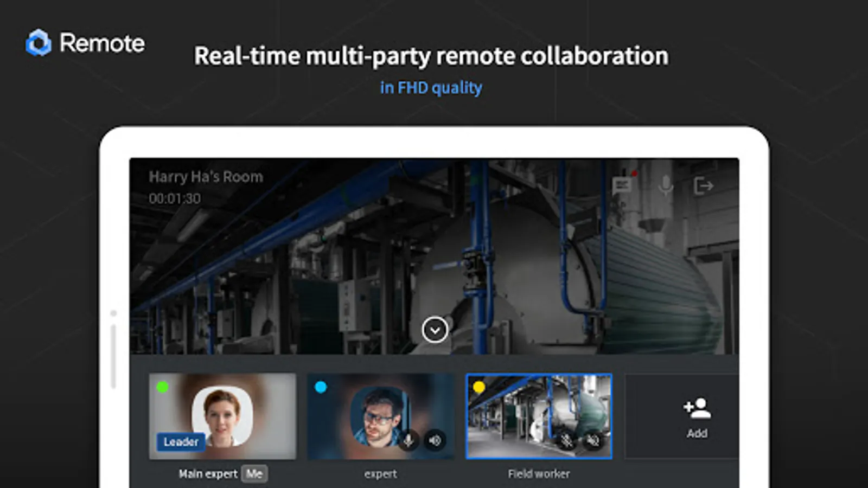Click the "Main expert" name label

pos(208,474)
